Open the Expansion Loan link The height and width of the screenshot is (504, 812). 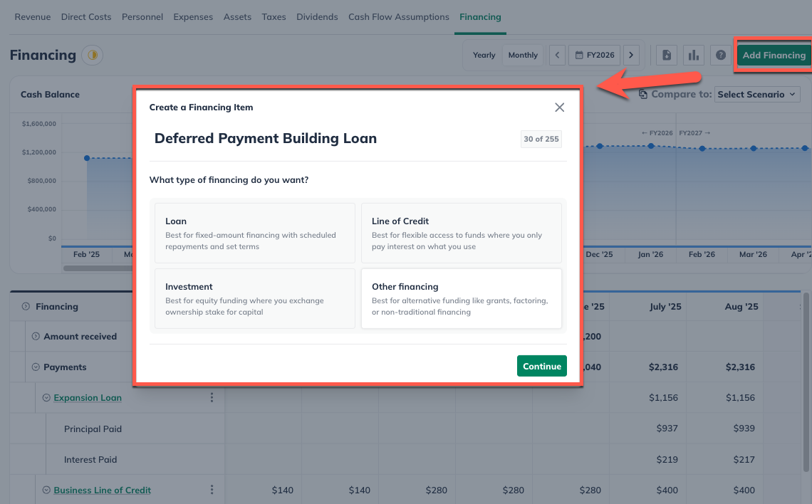[87, 397]
